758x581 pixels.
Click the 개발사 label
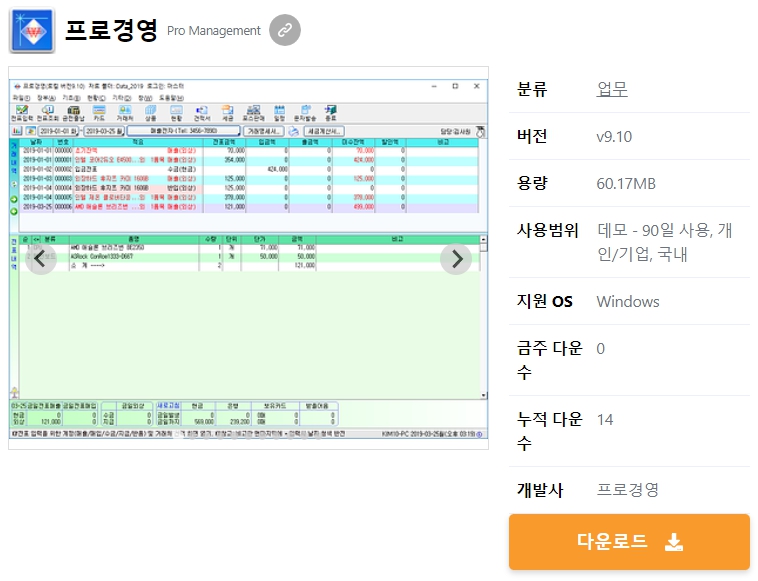tap(540, 490)
